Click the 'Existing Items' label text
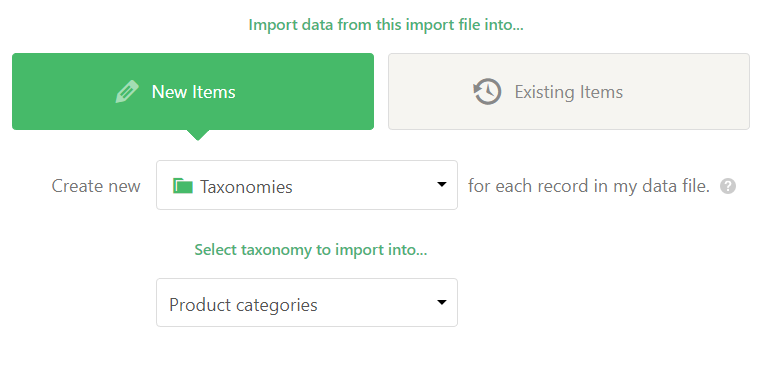Screen dimensions: 773x371 pyautogui.click(x=569, y=92)
